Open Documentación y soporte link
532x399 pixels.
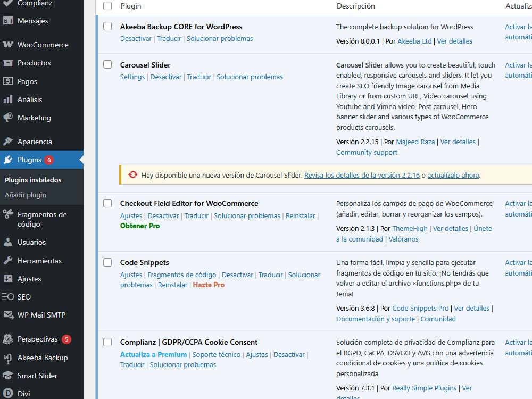pos(376,319)
